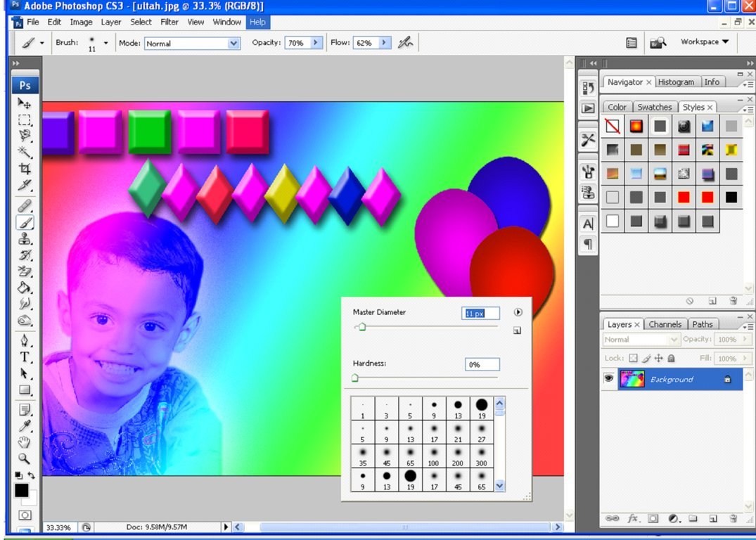Open the Help menu

pyautogui.click(x=257, y=22)
